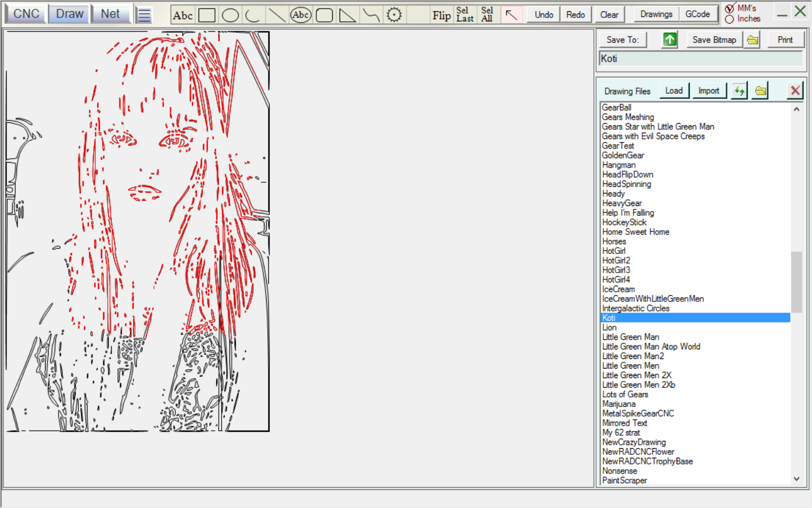Select Lots of Gears file
Viewport: 812px width, 508px height.
click(625, 395)
